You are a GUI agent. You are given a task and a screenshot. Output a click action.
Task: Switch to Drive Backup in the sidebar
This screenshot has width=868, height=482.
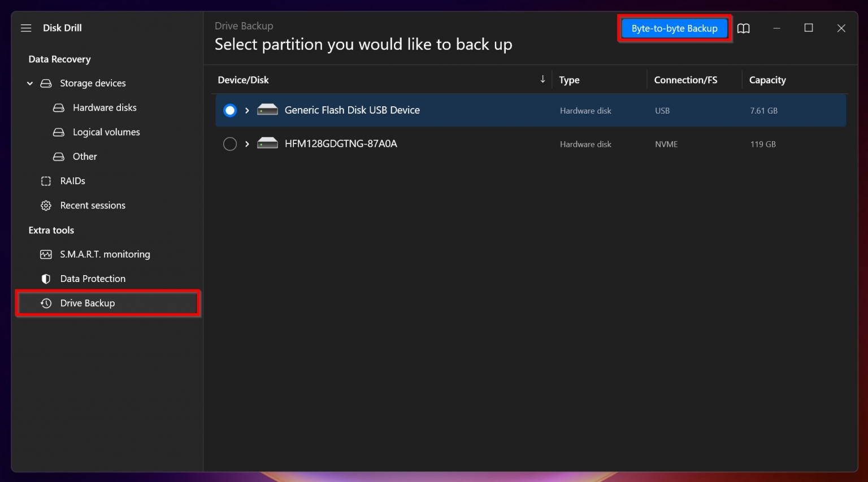click(88, 303)
